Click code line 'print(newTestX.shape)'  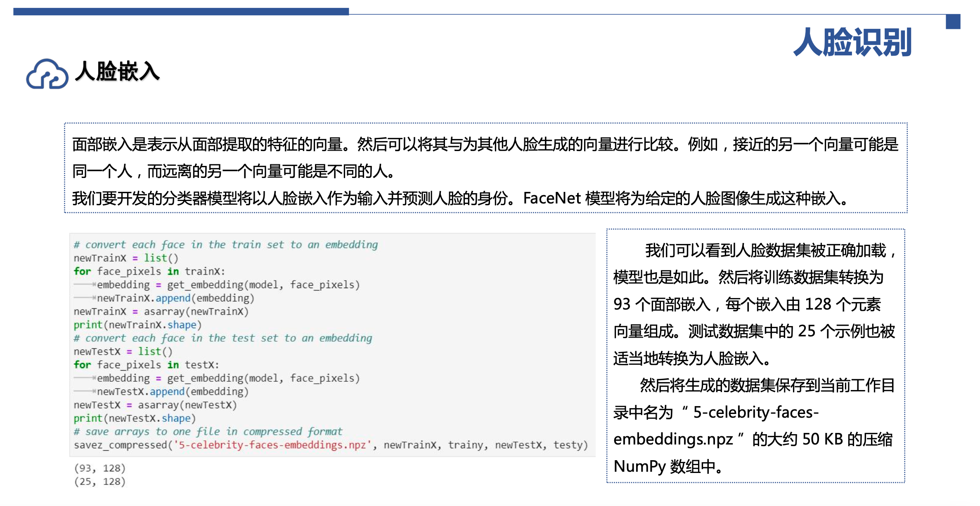tap(135, 418)
